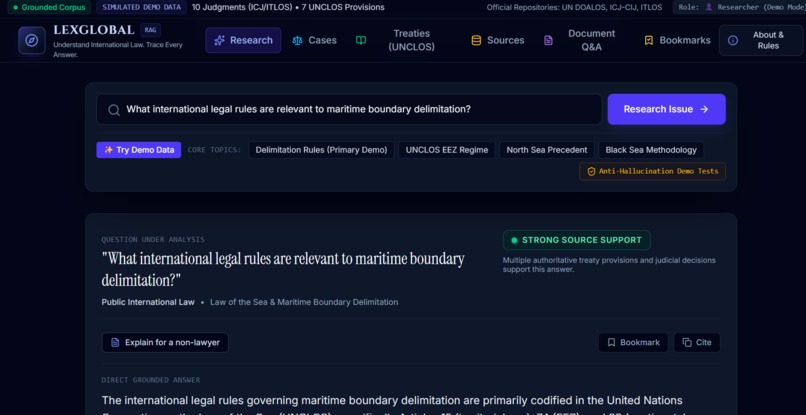The width and height of the screenshot is (806, 415).
Task: Click the book icon beside Treaties
Action: (x=361, y=40)
